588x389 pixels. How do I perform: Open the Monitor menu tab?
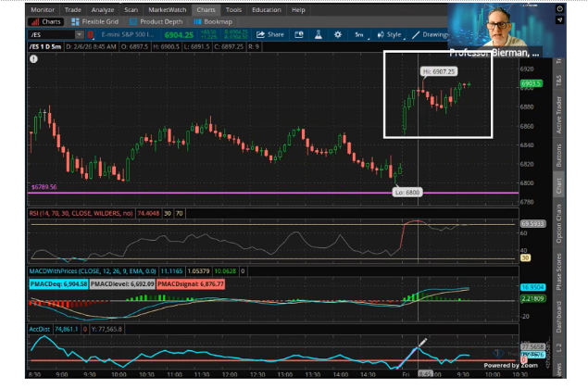coord(43,10)
